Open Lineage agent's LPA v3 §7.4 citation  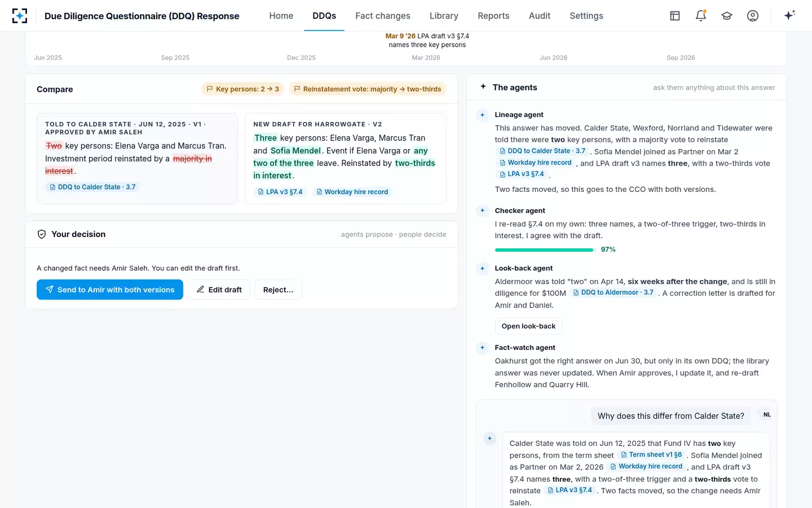click(522, 174)
